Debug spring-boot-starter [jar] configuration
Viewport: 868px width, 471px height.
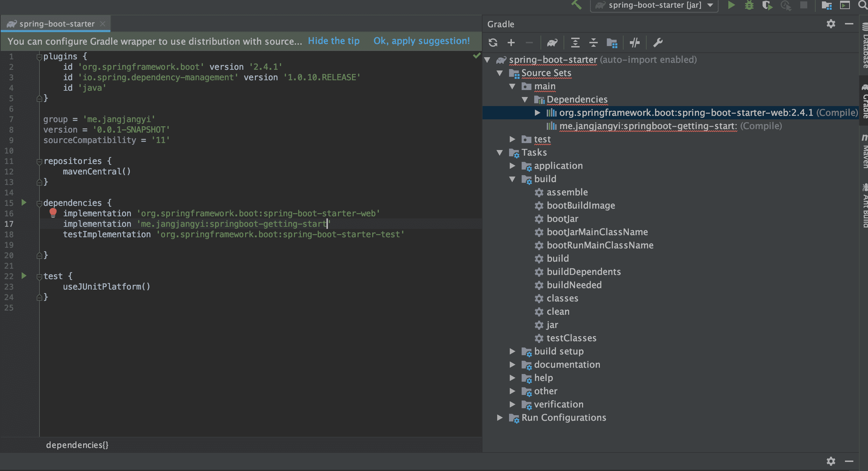tap(749, 5)
